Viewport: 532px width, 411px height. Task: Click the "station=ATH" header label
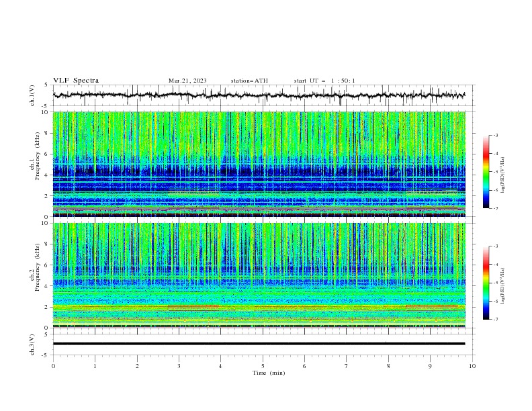coord(249,81)
